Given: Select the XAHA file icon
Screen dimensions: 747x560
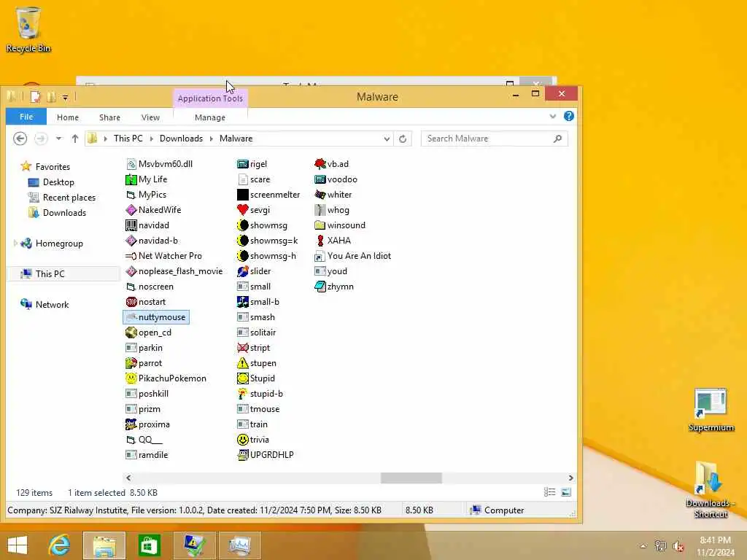Looking at the screenshot, I should point(320,241).
